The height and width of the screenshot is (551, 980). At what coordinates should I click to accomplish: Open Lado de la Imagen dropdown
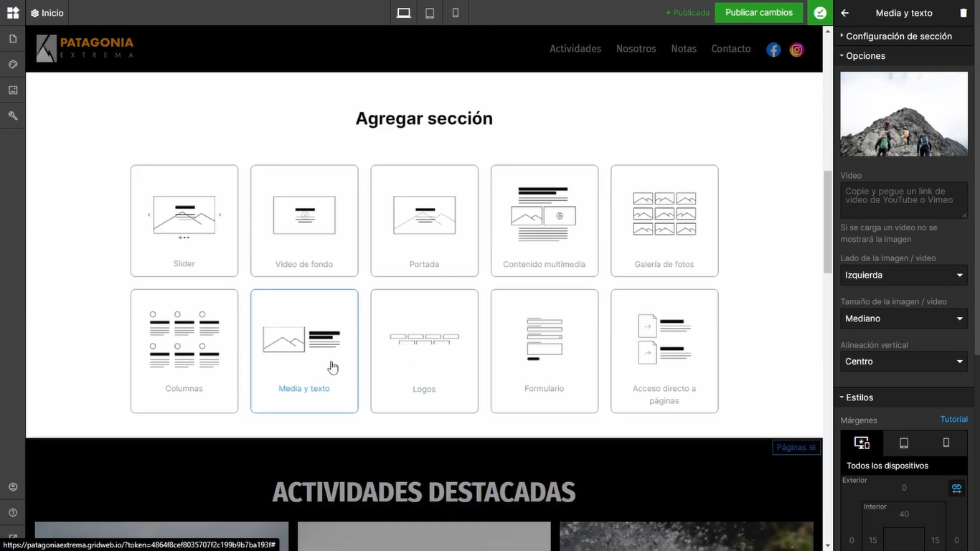click(904, 275)
